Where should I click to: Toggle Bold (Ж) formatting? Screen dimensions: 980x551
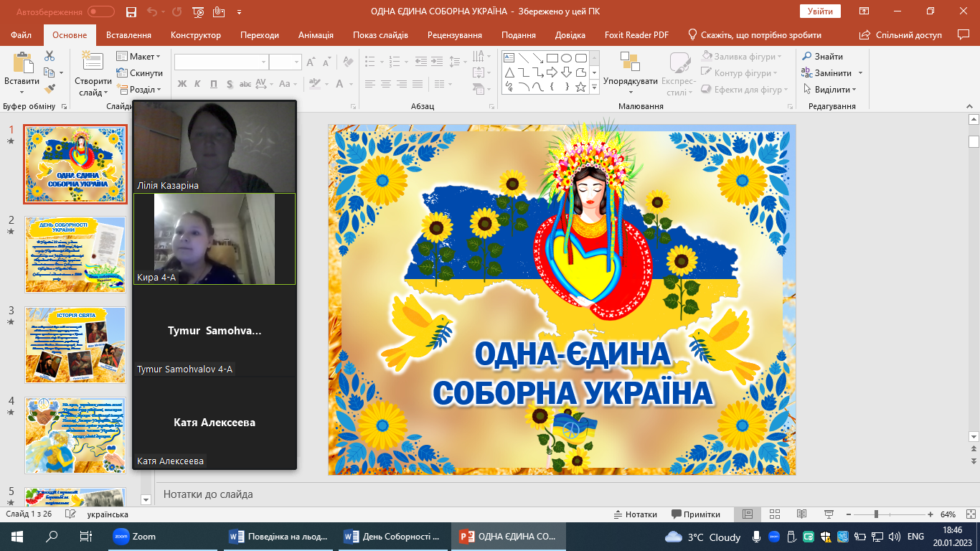(x=182, y=84)
